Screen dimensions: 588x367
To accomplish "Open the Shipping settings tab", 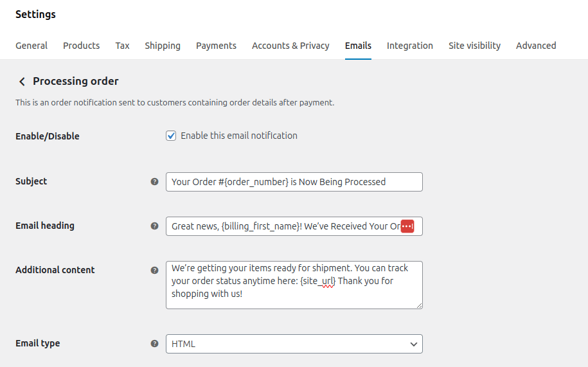I will (x=163, y=46).
